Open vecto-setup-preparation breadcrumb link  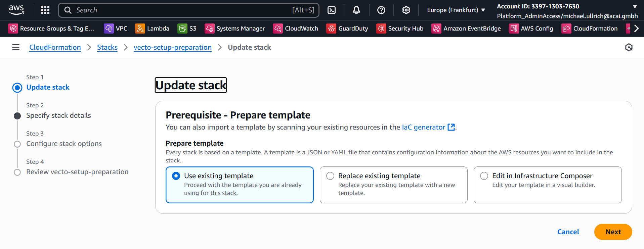[173, 47]
